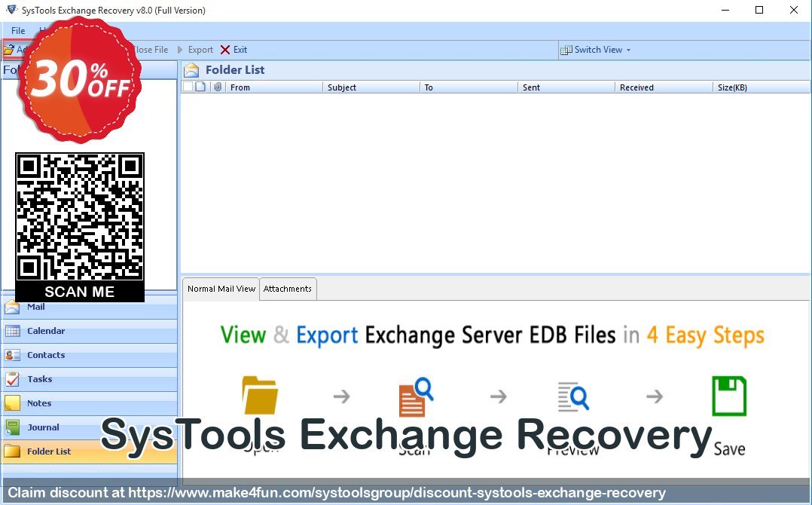Click the attachment paperclip column icon
The height and width of the screenshot is (505, 812).
[x=218, y=87]
